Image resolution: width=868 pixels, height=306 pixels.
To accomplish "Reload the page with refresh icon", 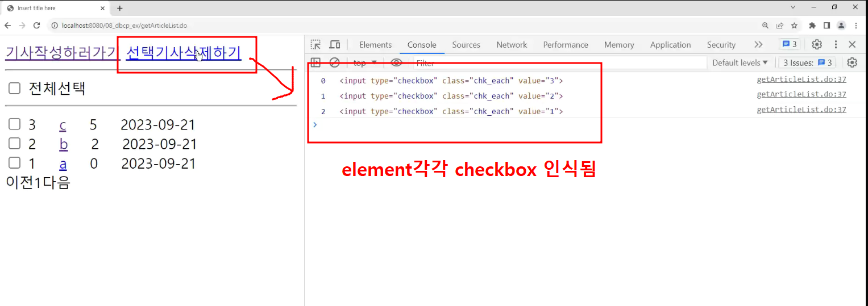I will pyautogui.click(x=37, y=26).
